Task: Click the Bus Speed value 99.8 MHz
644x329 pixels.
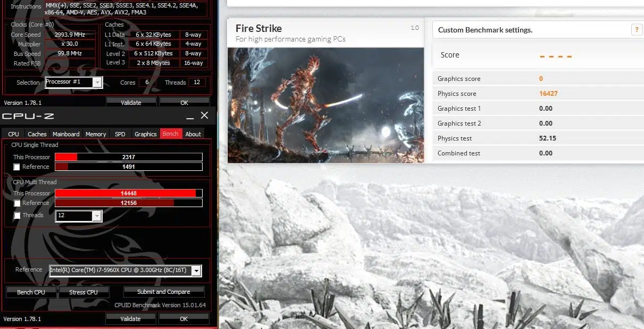Action: click(x=71, y=54)
